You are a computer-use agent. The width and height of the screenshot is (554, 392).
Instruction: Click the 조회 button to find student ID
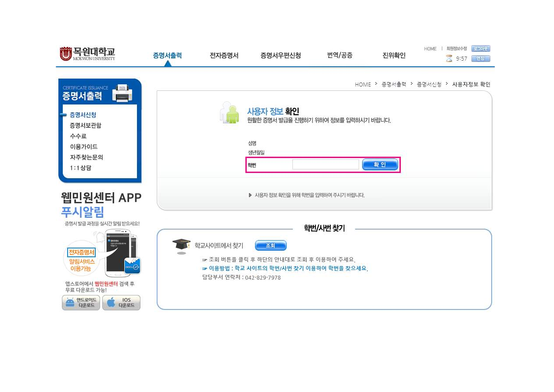point(270,245)
